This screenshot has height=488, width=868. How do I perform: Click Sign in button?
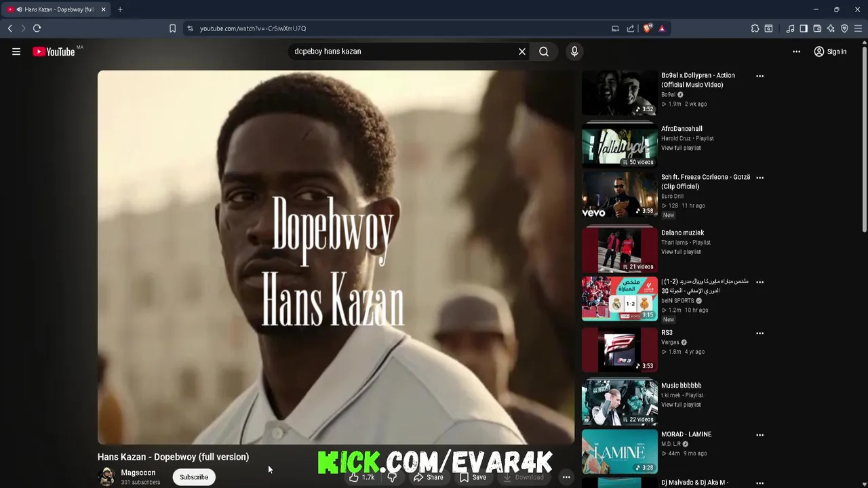pyautogui.click(x=830, y=52)
